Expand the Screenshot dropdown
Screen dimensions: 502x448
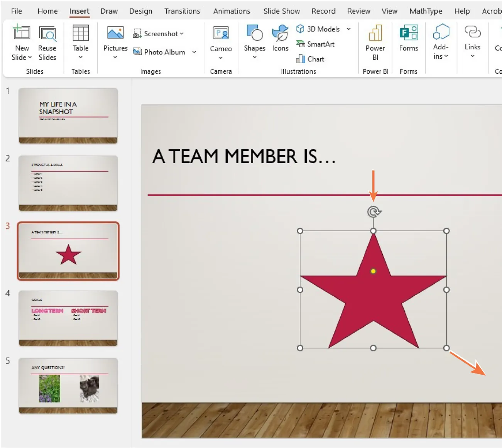181,34
